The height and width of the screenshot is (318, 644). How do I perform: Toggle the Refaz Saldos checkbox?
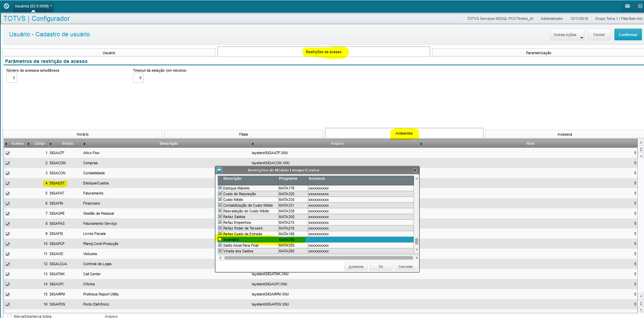pyautogui.click(x=220, y=217)
